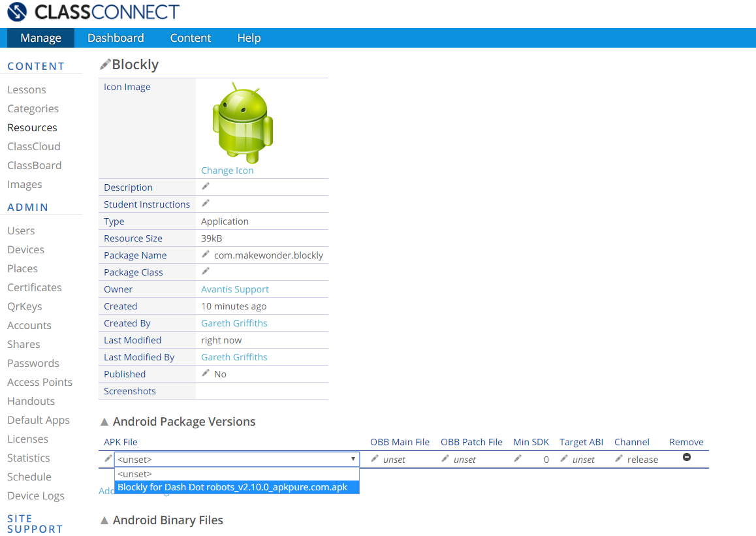Open Accounts admin page
Image resolution: width=756 pixels, height=536 pixels.
(x=29, y=325)
